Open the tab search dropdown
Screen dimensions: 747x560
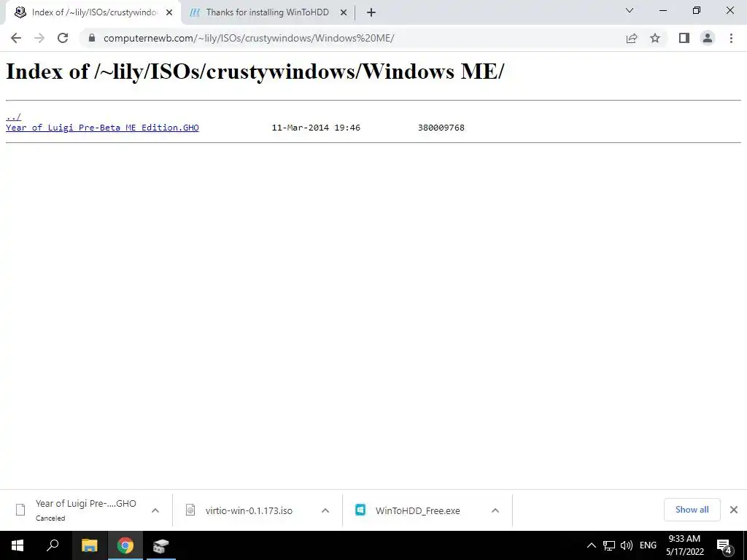tap(630, 10)
